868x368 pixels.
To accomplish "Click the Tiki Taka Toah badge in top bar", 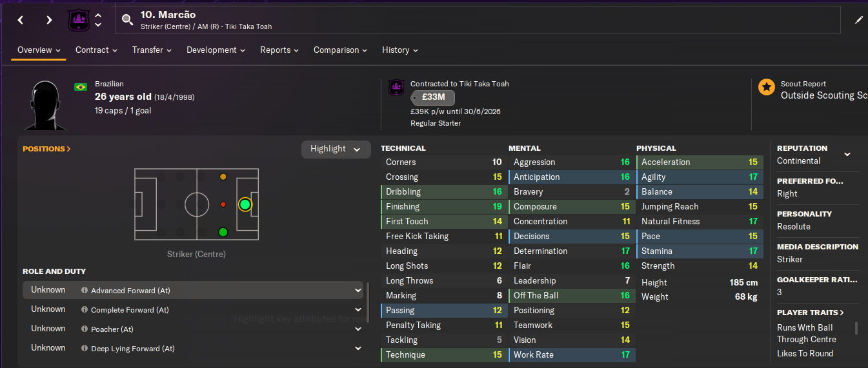I will pyautogui.click(x=77, y=20).
